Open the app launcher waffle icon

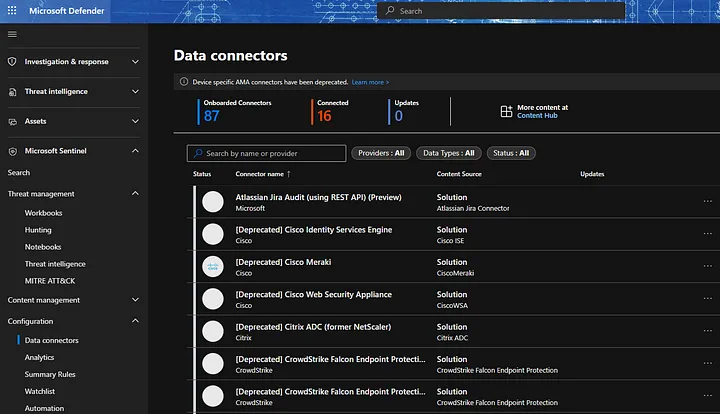(12, 11)
